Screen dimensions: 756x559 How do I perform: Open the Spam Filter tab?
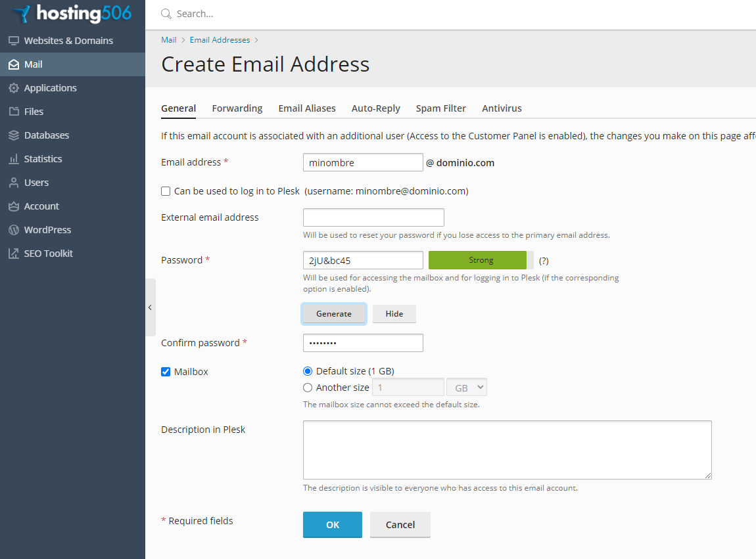[440, 108]
